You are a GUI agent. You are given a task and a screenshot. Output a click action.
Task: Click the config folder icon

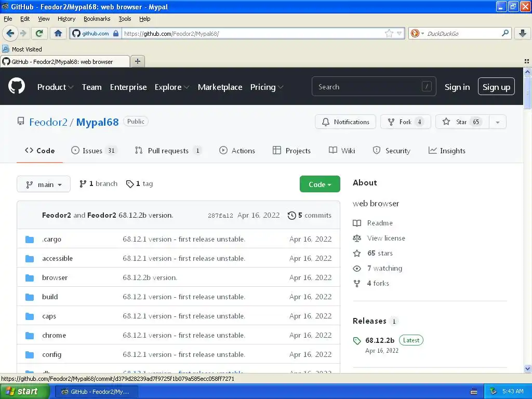pyautogui.click(x=30, y=354)
